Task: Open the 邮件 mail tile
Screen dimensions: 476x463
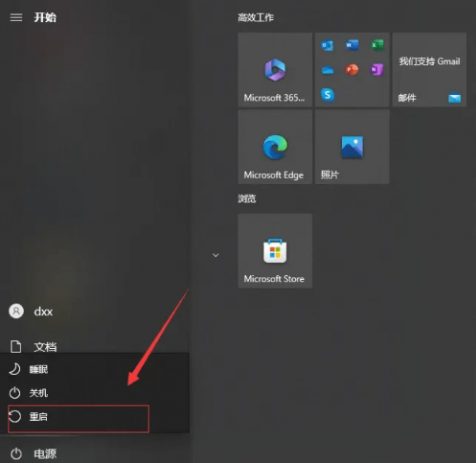Action: [429, 70]
